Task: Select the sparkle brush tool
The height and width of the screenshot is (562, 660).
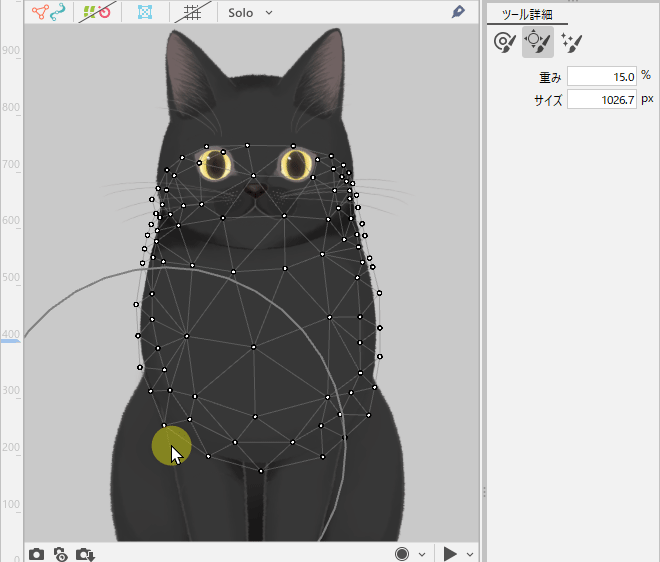Action: pyautogui.click(x=571, y=42)
